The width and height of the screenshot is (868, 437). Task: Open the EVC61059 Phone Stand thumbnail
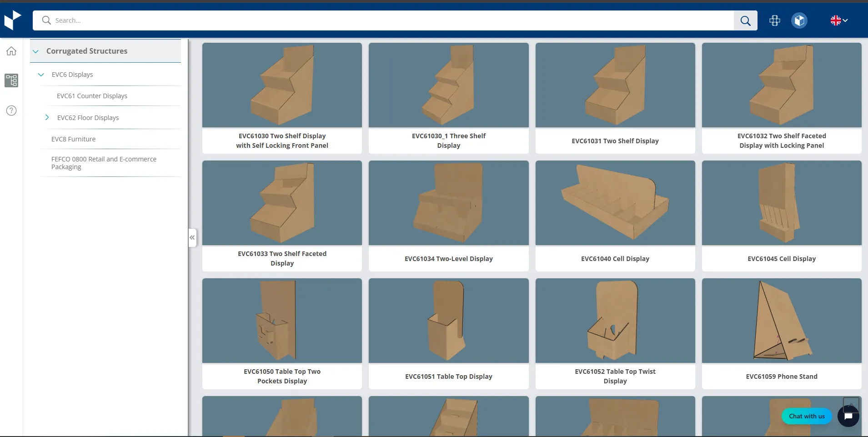(782, 321)
